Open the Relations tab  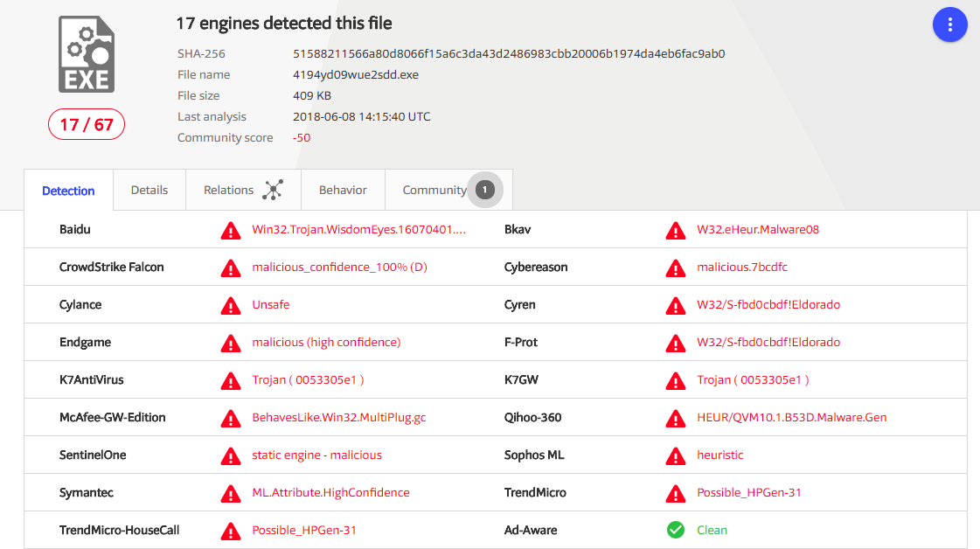(x=243, y=190)
